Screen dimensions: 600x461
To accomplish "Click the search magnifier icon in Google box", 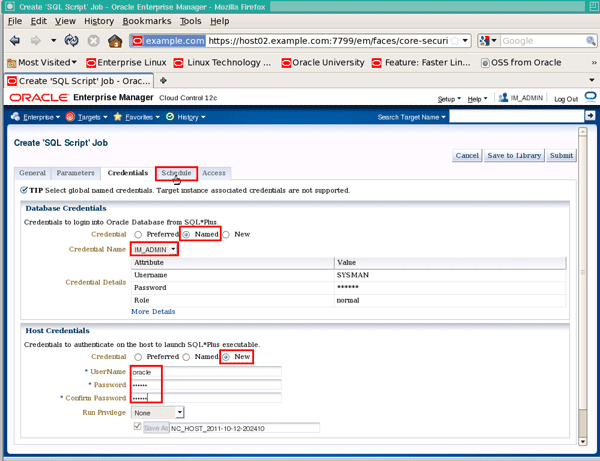I will point(590,41).
